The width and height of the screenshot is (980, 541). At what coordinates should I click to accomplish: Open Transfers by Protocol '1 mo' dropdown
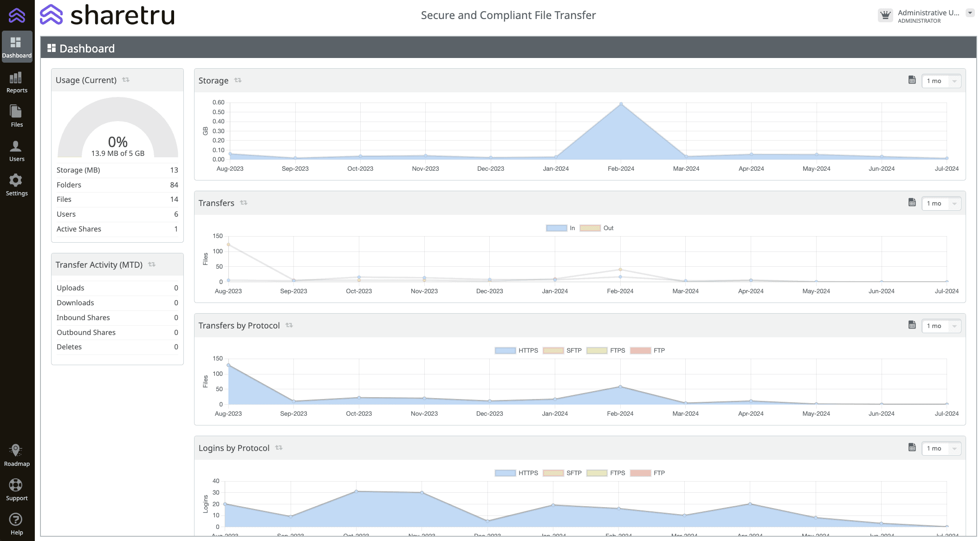point(941,326)
